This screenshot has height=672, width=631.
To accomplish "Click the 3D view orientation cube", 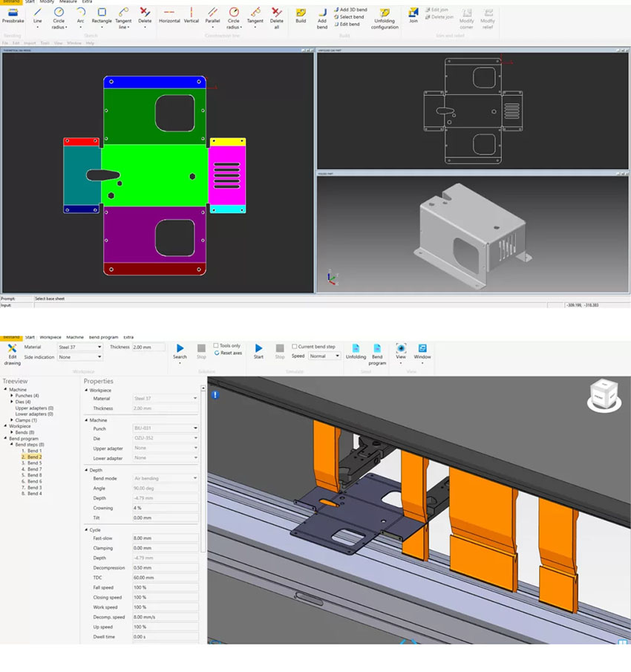I will pyautogui.click(x=603, y=395).
